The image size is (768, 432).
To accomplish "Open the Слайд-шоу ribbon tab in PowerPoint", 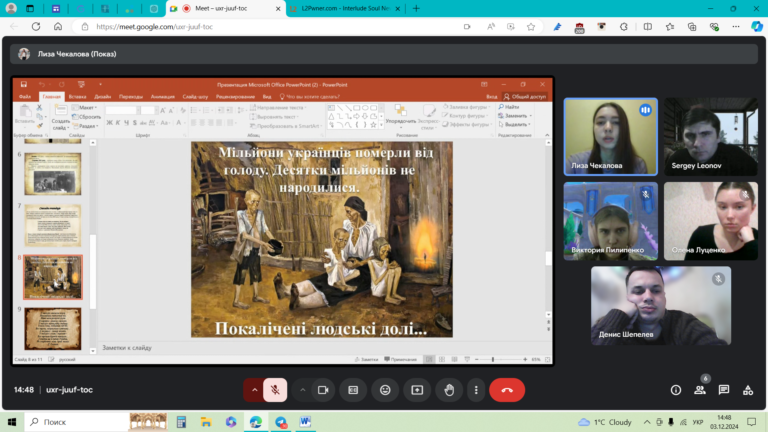I will pyautogui.click(x=195, y=96).
